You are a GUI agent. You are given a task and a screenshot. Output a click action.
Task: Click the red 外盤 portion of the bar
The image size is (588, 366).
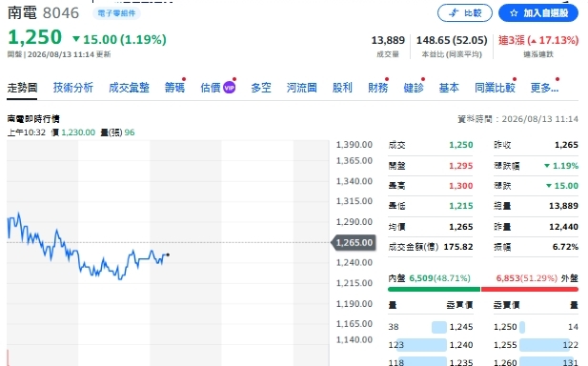(530, 289)
